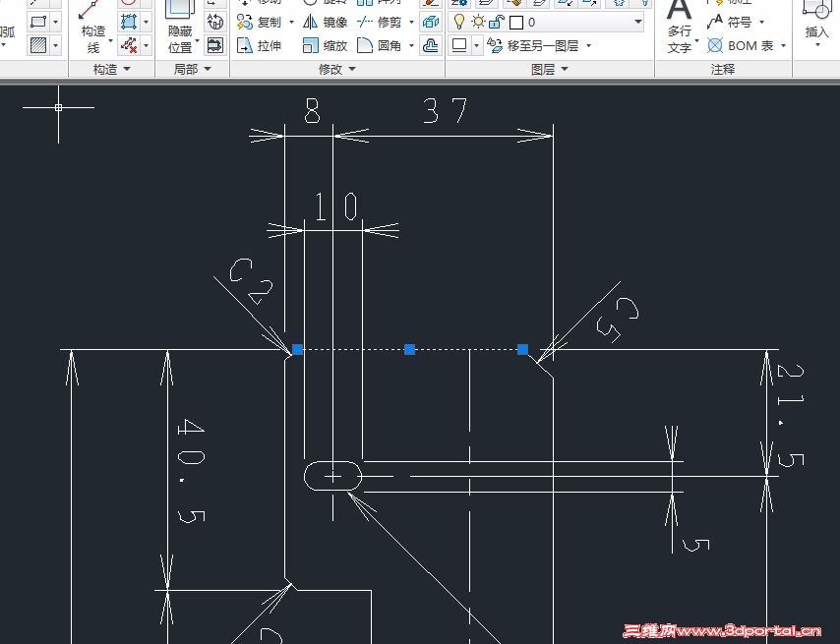Select the Scale (缩放) tool
Image resolution: width=840 pixels, height=644 pixels.
333,46
